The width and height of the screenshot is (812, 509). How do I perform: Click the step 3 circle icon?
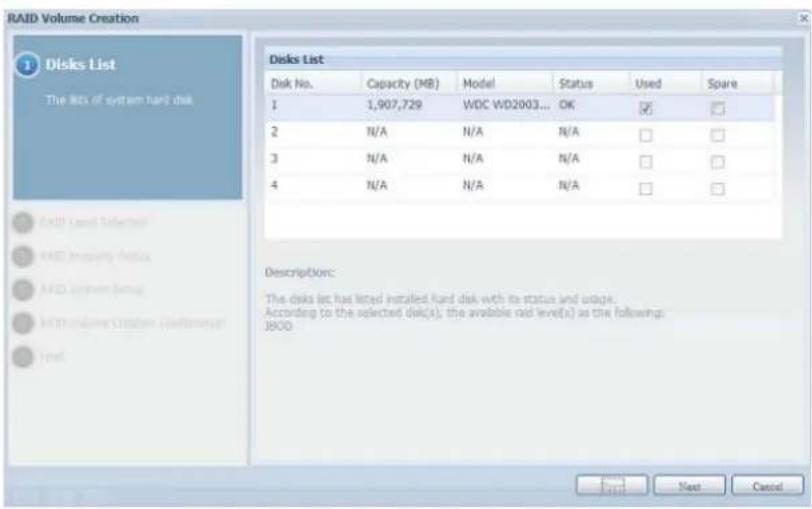point(23,256)
